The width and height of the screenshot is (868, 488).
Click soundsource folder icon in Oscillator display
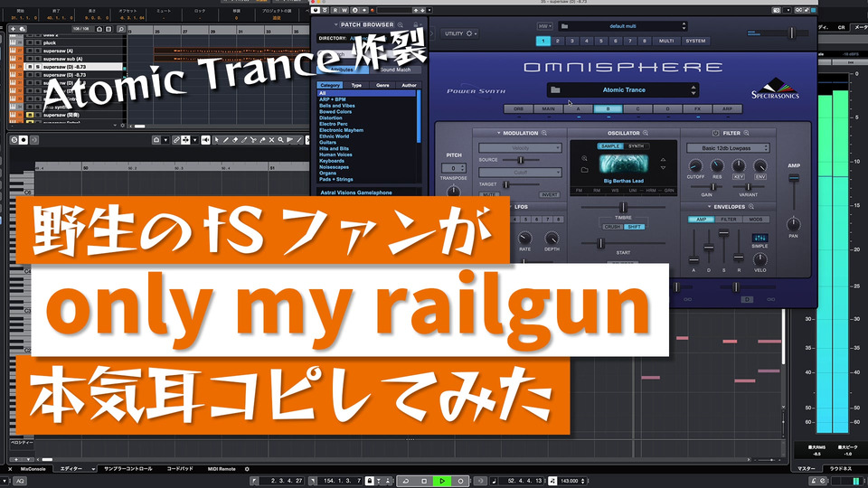pos(585,170)
